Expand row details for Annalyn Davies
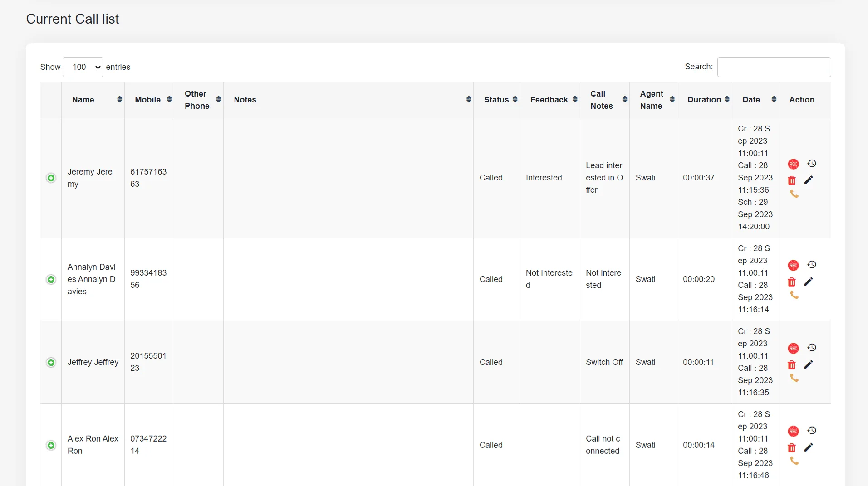 (51, 280)
